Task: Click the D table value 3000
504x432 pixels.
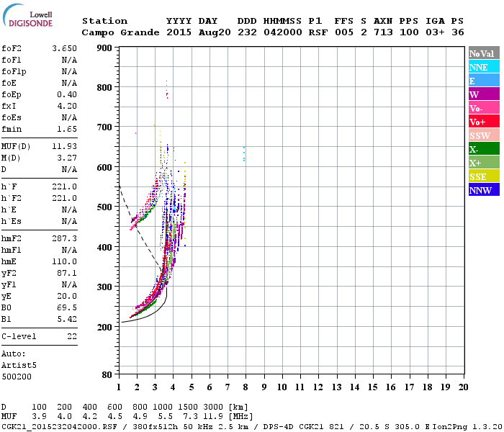Action: point(213,407)
